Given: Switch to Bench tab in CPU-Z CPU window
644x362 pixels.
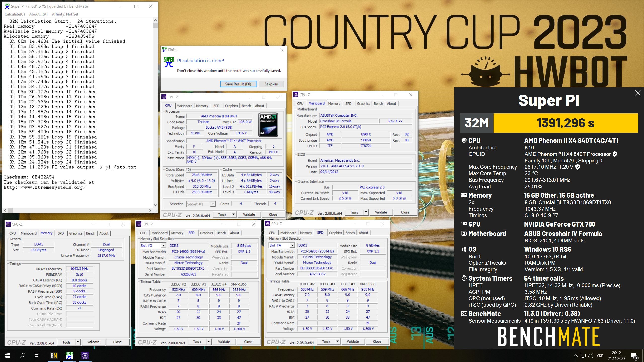Looking at the screenshot, I should tap(246, 106).
